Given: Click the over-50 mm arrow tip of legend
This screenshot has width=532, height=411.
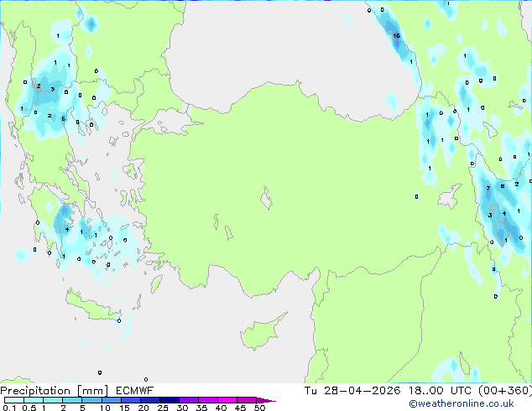Looking at the screenshot, I should (266, 400).
